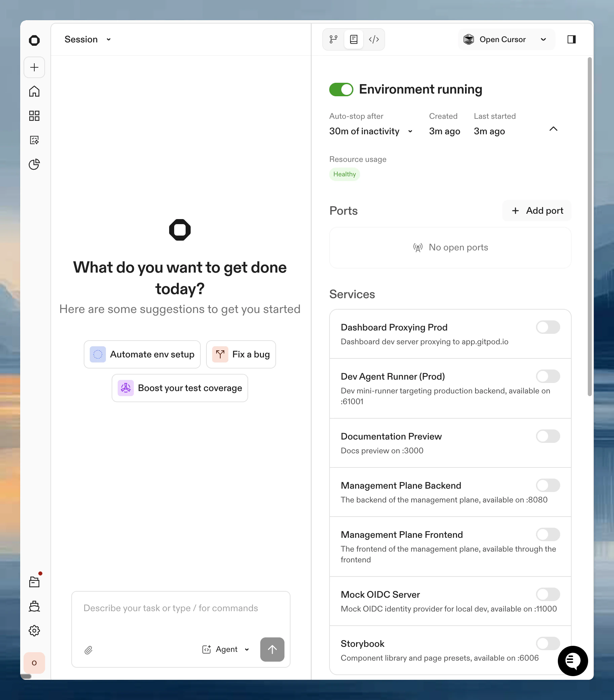Open Settings via the gear icon
The image size is (614, 700).
click(34, 631)
